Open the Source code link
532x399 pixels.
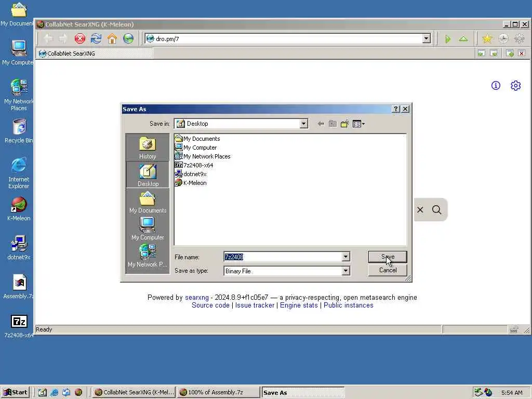[210, 305]
